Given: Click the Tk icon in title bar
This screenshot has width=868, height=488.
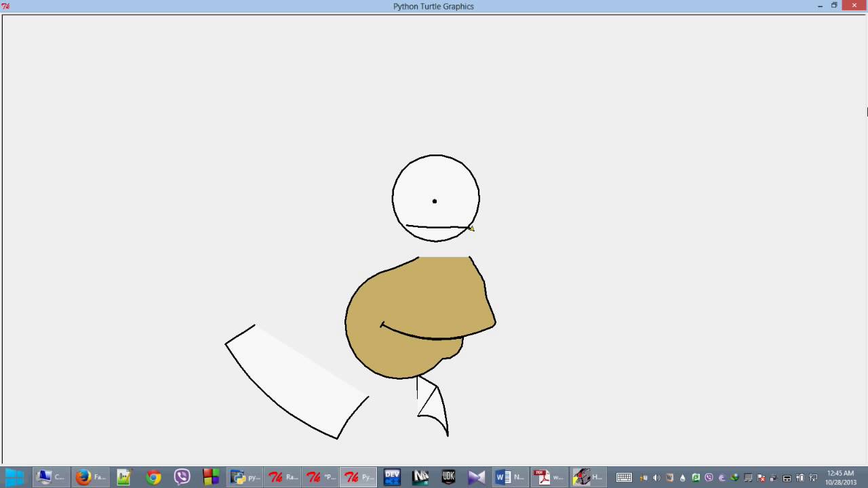Looking at the screenshot, I should coord(6,6).
